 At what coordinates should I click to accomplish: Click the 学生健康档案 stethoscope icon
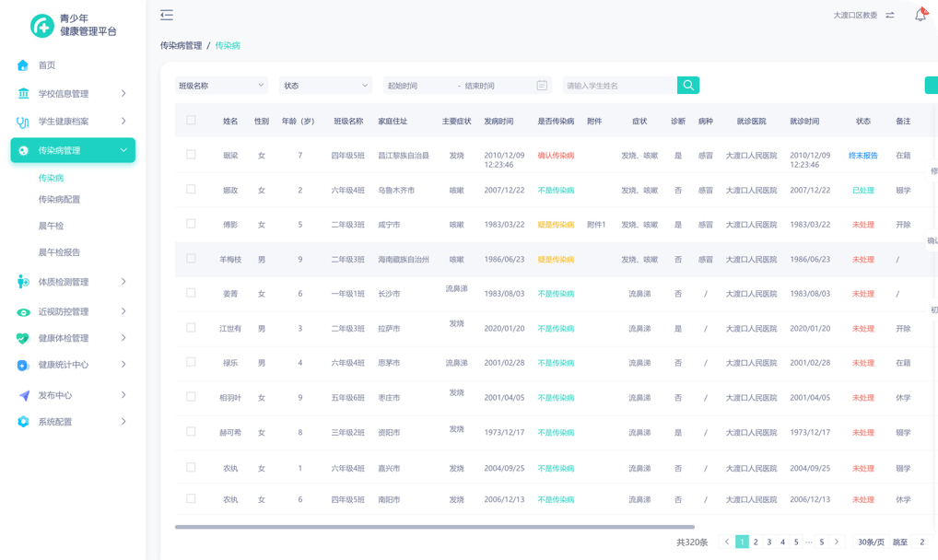pos(23,122)
